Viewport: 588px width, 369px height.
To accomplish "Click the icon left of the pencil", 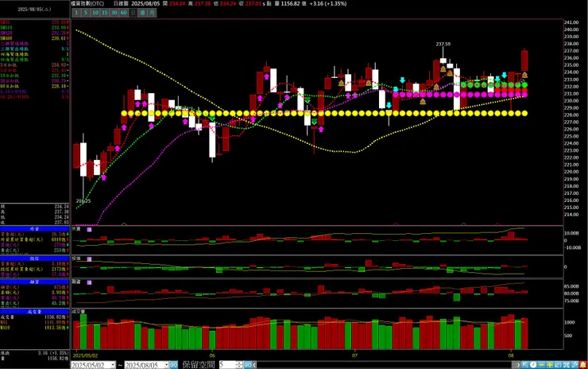I will 566,365.
